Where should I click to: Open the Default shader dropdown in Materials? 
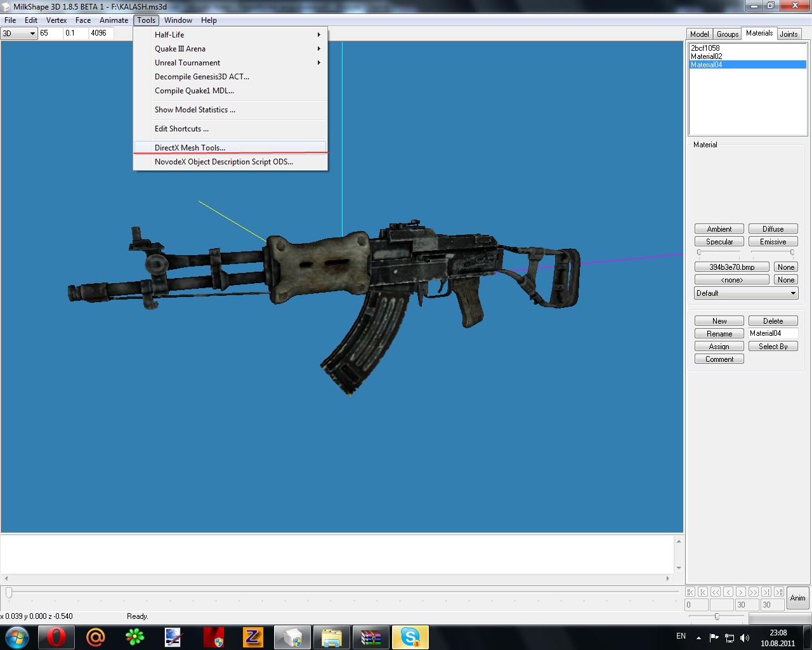click(746, 293)
